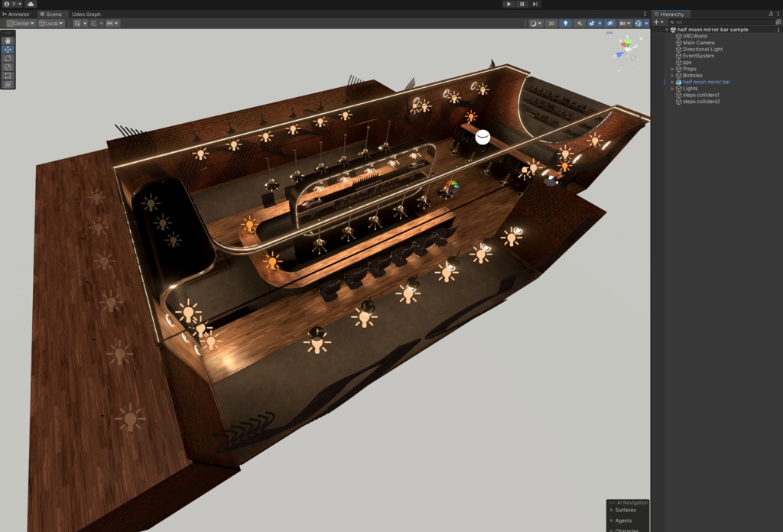Open the draw mode shading dropdown
783x532 pixels.
tap(535, 24)
